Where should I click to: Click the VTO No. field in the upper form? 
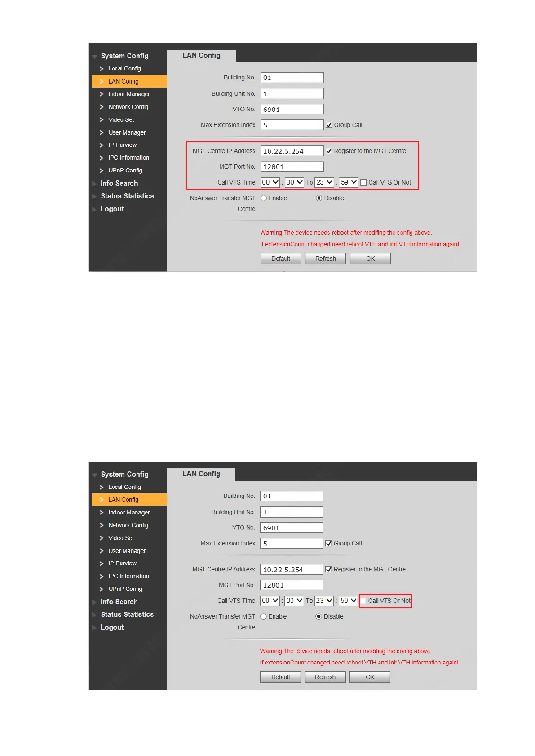[292, 109]
